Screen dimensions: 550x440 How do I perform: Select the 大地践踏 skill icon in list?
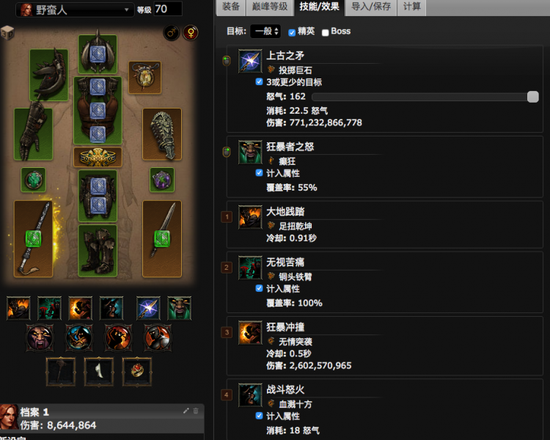coord(250,217)
